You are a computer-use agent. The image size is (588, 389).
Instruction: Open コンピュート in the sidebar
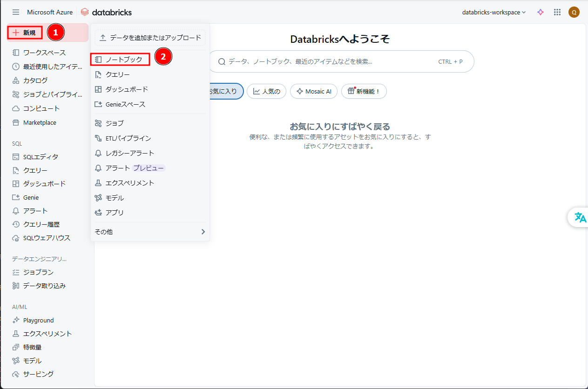(41, 108)
